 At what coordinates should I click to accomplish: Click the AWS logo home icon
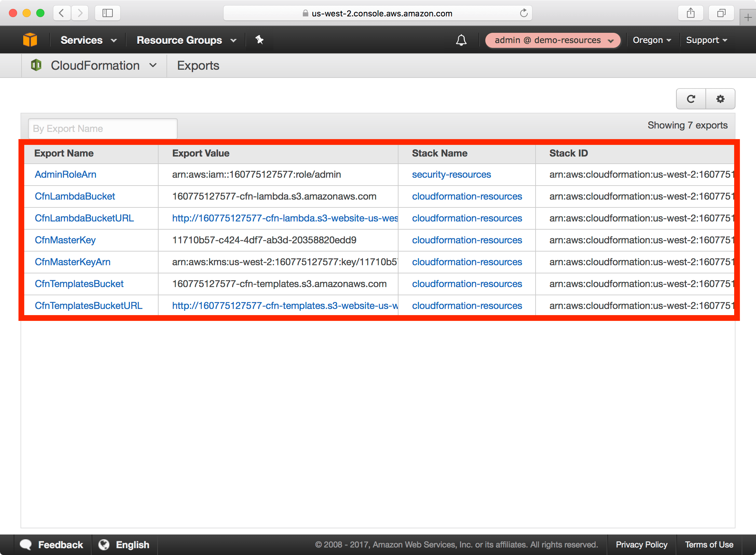coord(30,40)
